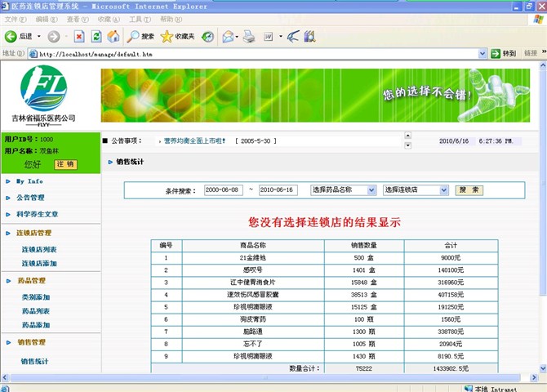Refresh the page with green arrows icon
Viewport: 547px width, 392px height.
pos(96,36)
